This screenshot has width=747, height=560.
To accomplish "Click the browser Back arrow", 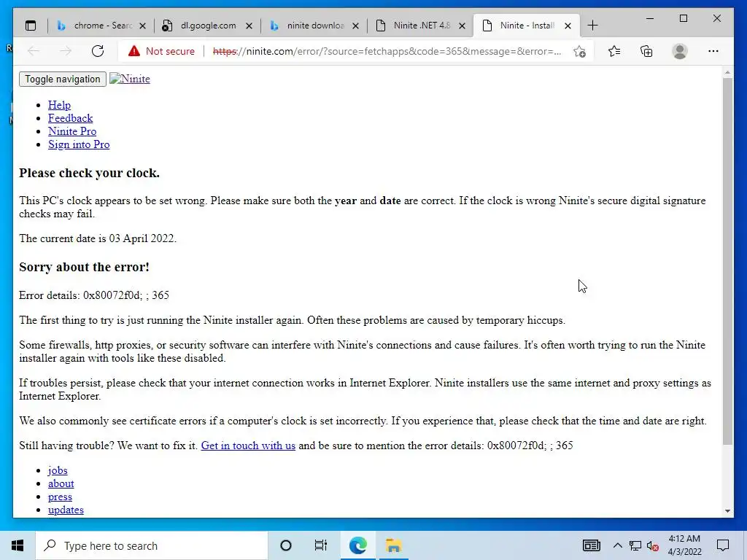I will coord(34,51).
